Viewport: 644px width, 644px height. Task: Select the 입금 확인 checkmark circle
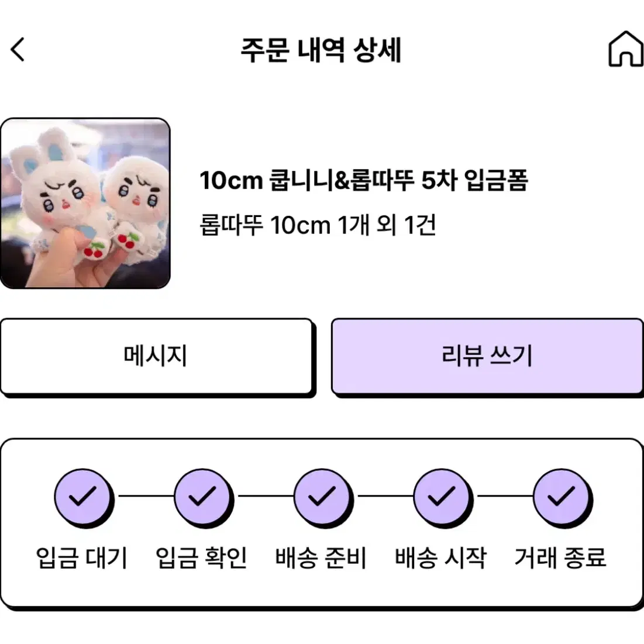point(202,497)
